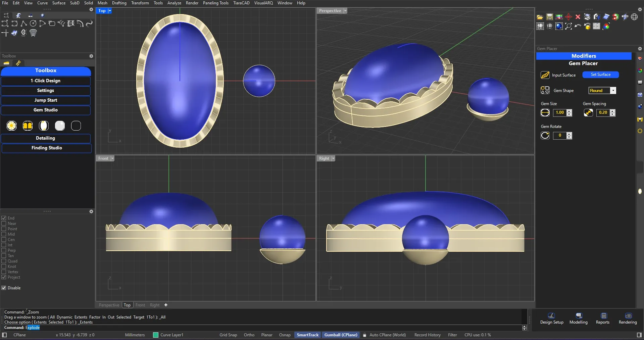This screenshot has height=340, width=644.
Task: Switch to the Front viewport tab
Action: tap(140, 305)
